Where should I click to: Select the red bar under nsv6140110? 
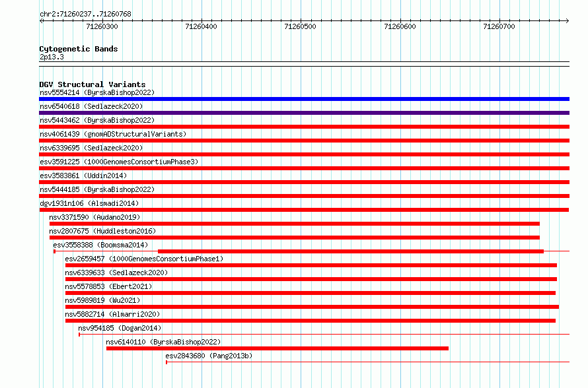click(x=277, y=348)
